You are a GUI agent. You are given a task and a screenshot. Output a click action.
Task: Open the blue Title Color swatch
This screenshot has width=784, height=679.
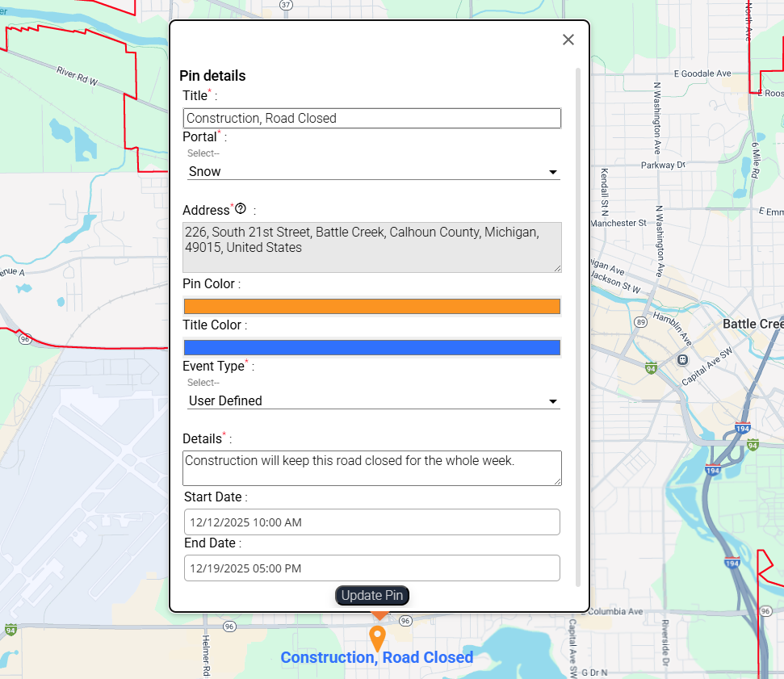pos(372,347)
